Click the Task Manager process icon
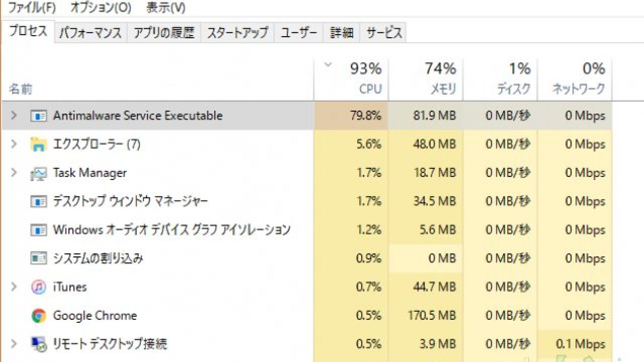 point(39,173)
